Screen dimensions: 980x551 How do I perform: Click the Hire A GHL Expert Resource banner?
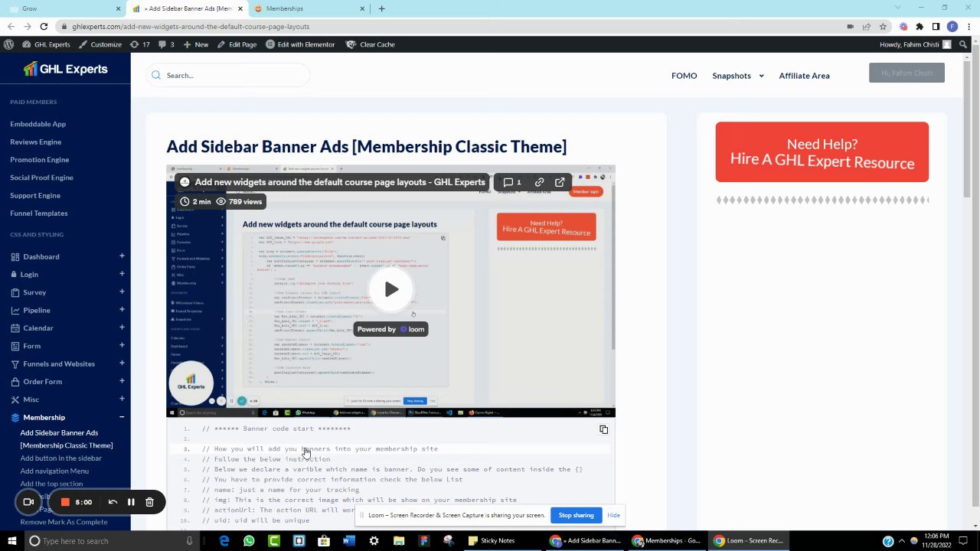[822, 152]
